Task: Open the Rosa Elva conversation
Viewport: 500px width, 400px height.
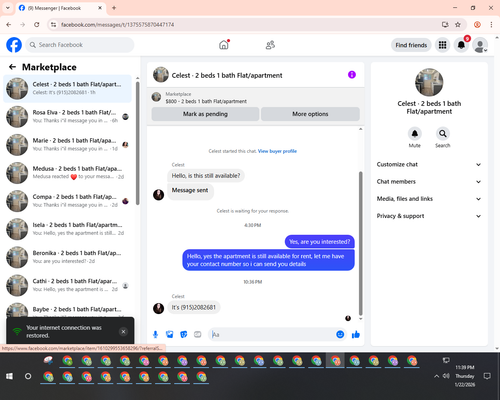Action: pyautogui.click(x=68, y=117)
